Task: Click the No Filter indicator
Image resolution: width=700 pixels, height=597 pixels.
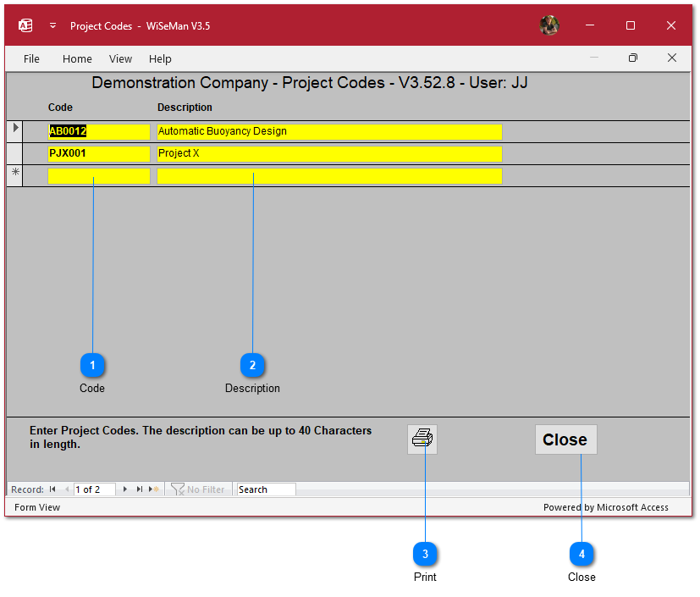Action: (198, 489)
